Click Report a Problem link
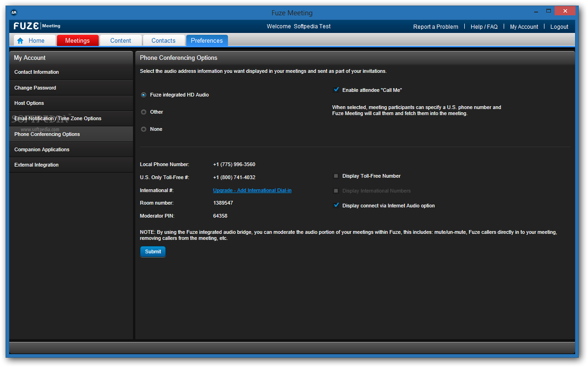The height and width of the screenshot is (367, 588). click(x=436, y=27)
